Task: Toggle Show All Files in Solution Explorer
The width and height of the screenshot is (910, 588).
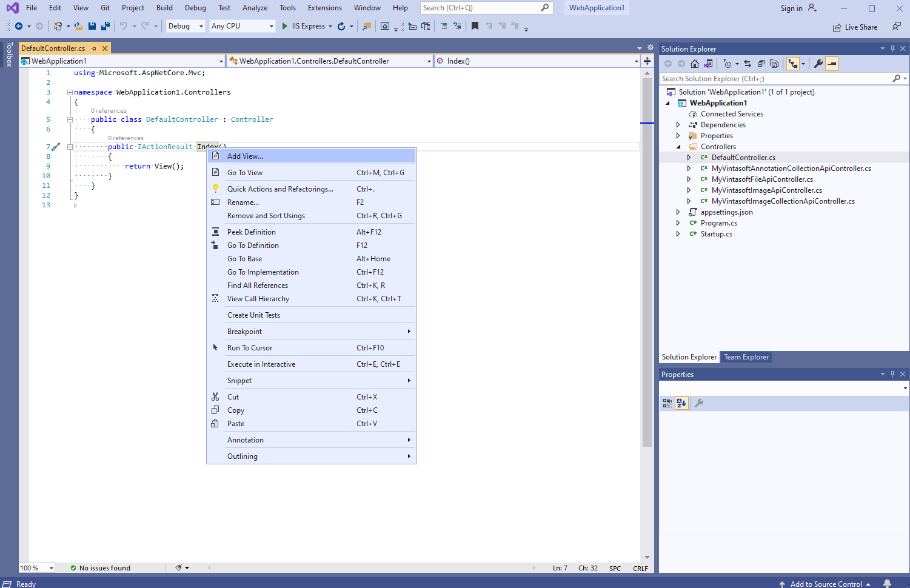Action: tap(774, 64)
